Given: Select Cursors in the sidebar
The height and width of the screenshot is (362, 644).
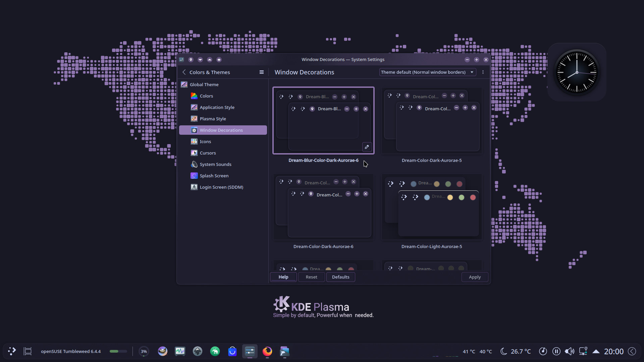Looking at the screenshot, I should [207, 153].
